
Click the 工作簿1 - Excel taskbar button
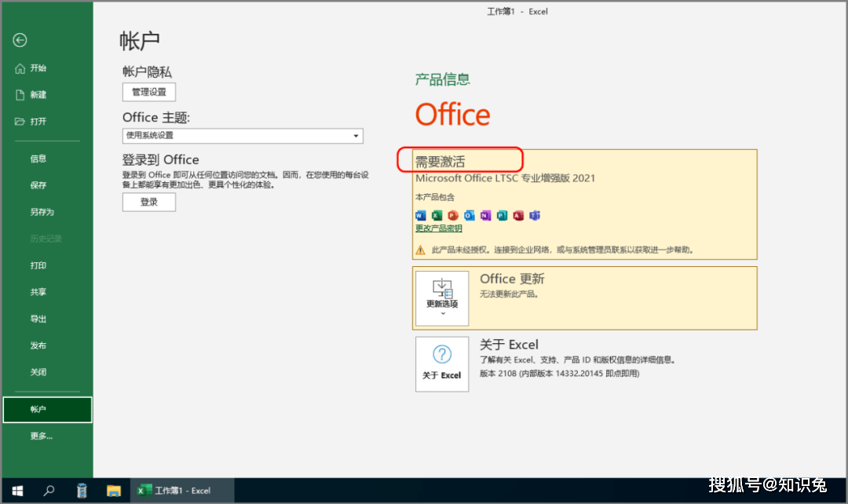pos(182,491)
